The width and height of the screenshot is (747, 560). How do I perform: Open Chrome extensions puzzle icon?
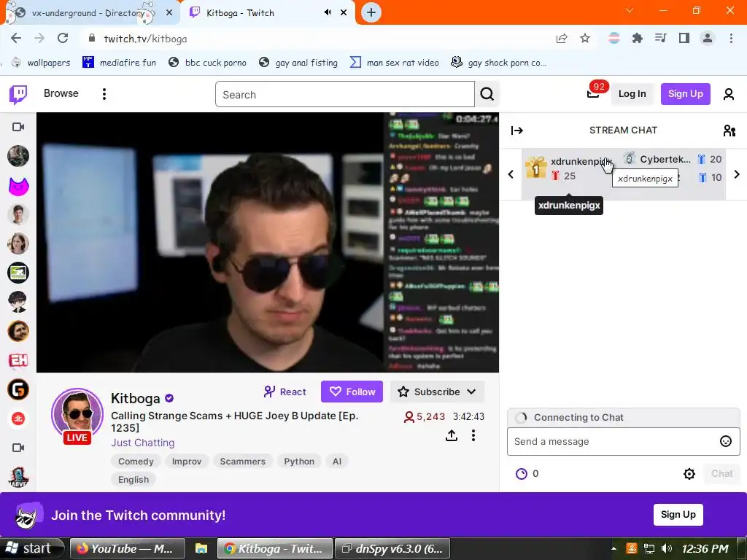tap(637, 38)
